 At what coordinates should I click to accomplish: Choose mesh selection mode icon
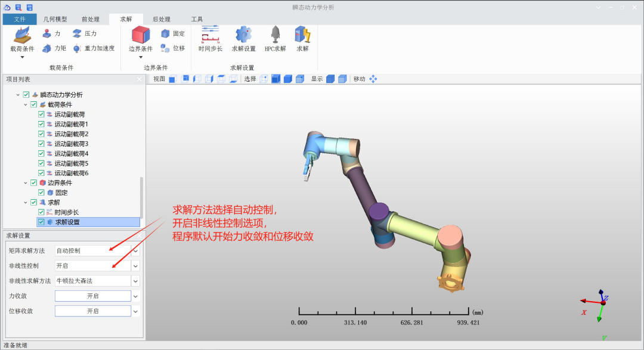300,79
